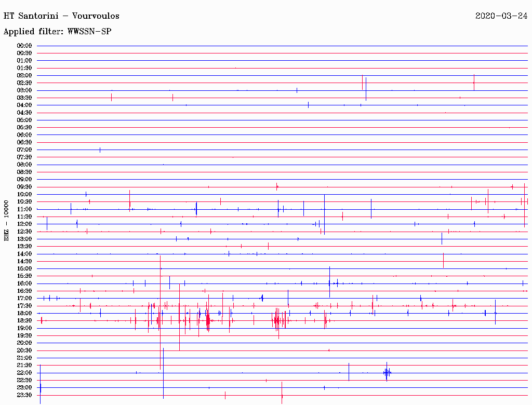Screen dimensions: 532x405
Task: Select the 16:30 time label
Action: click(24, 291)
